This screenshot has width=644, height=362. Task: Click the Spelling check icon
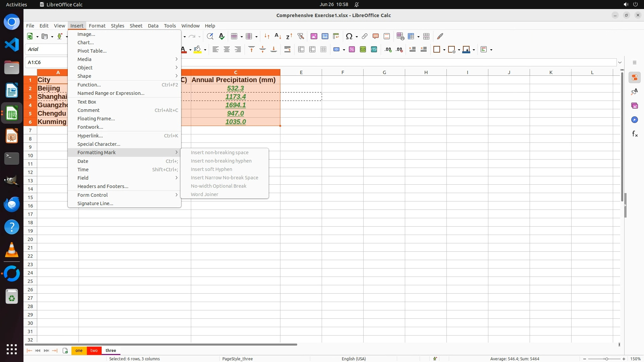[x=221, y=36]
